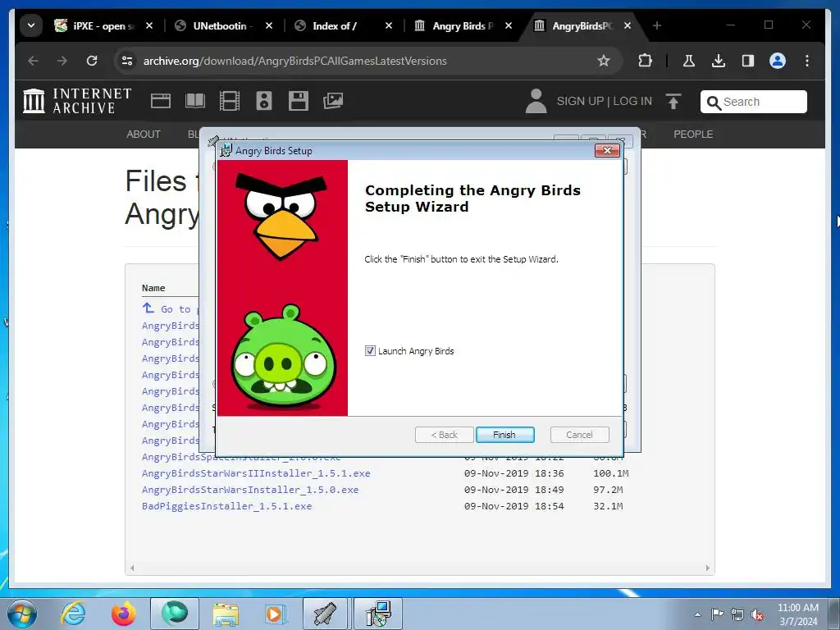
Task: Open Action Center flag icon
Action: pos(717,614)
